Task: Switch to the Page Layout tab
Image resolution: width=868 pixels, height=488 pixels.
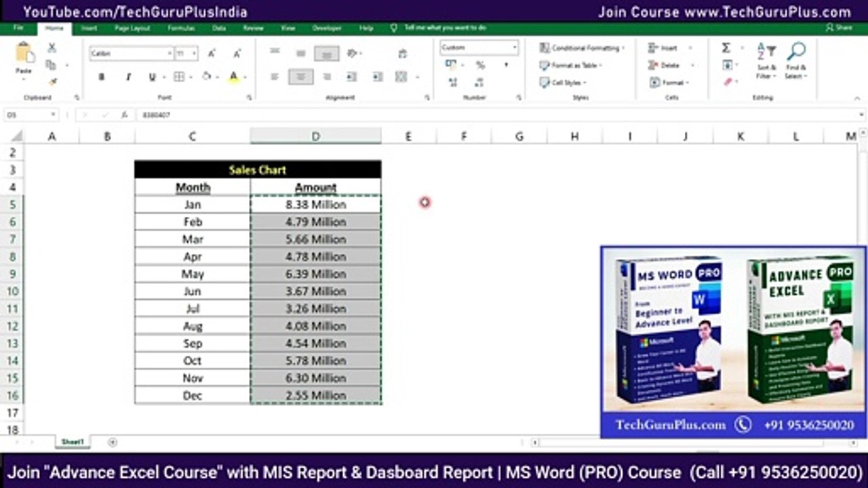Action: pyautogui.click(x=132, y=28)
